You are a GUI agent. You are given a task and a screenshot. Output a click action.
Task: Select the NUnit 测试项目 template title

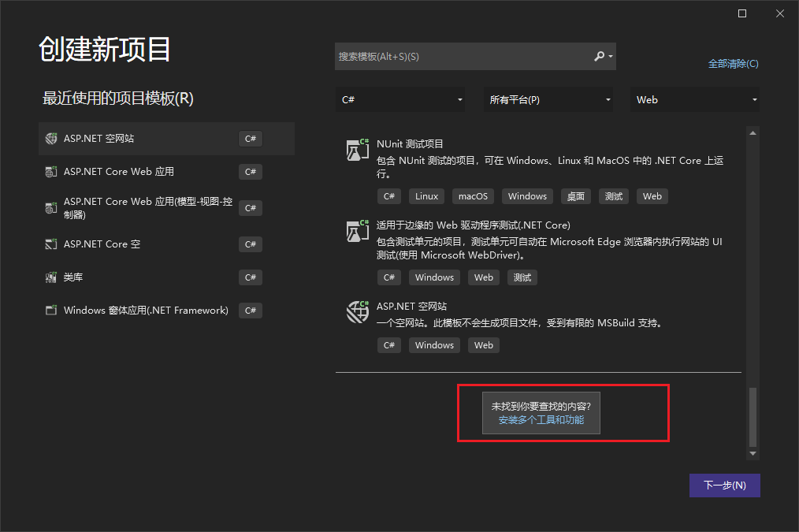tap(410, 144)
